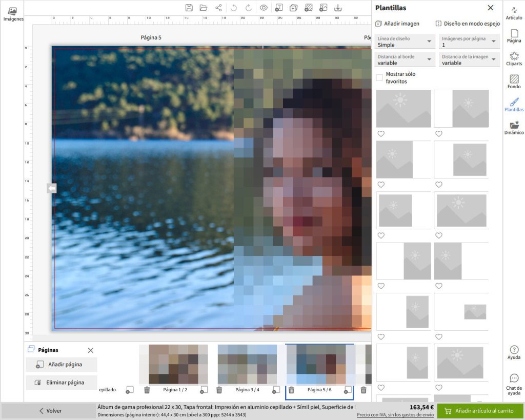
Task: Select the template with tiny image at right
Action: click(x=461, y=312)
